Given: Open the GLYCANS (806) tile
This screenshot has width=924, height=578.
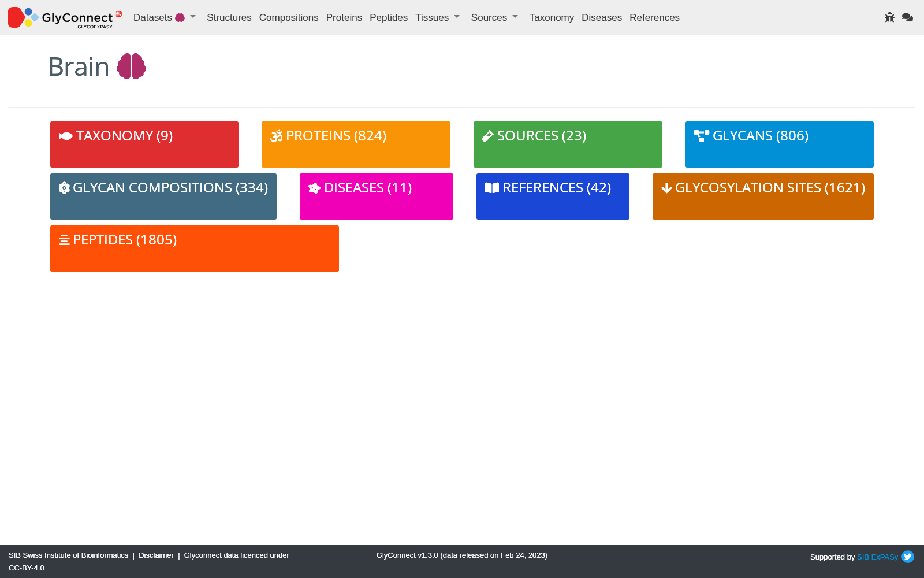Looking at the screenshot, I should point(780,144).
